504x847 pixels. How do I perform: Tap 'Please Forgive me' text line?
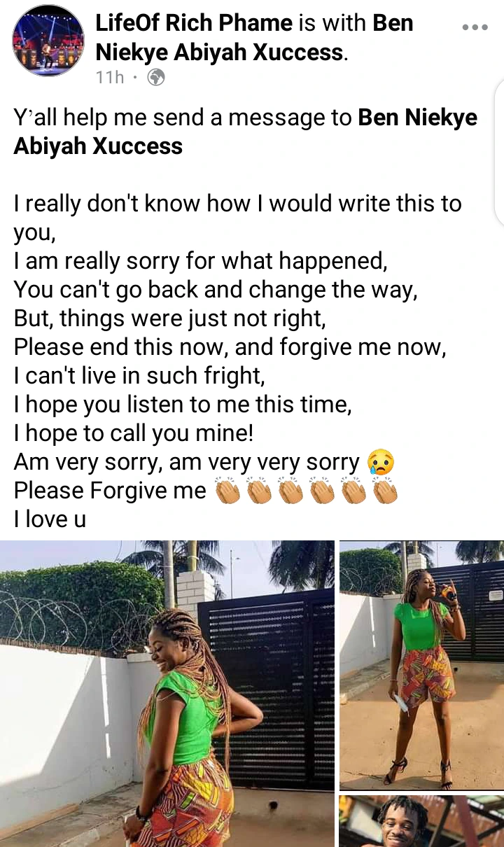click(110, 491)
